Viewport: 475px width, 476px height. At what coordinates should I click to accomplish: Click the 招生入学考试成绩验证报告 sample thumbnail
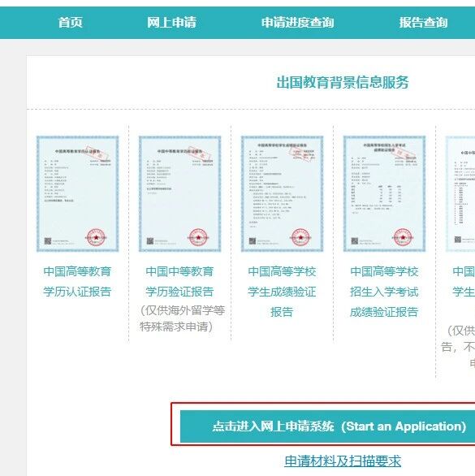tap(385, 193)
